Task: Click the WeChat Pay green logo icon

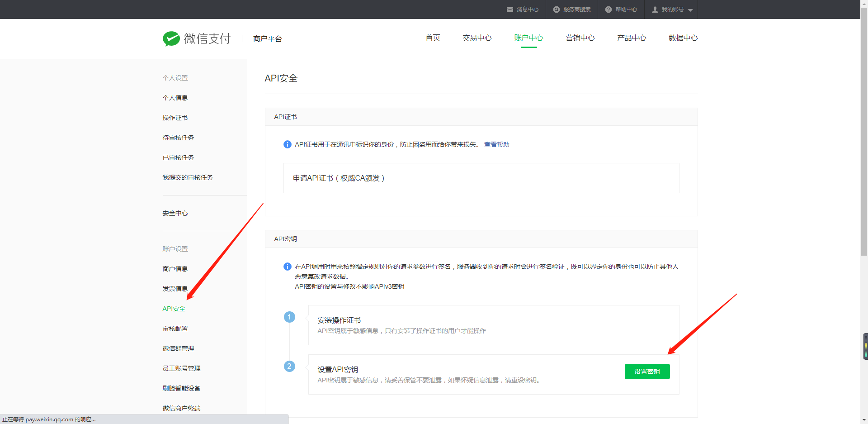Action: tap(171, 39)
